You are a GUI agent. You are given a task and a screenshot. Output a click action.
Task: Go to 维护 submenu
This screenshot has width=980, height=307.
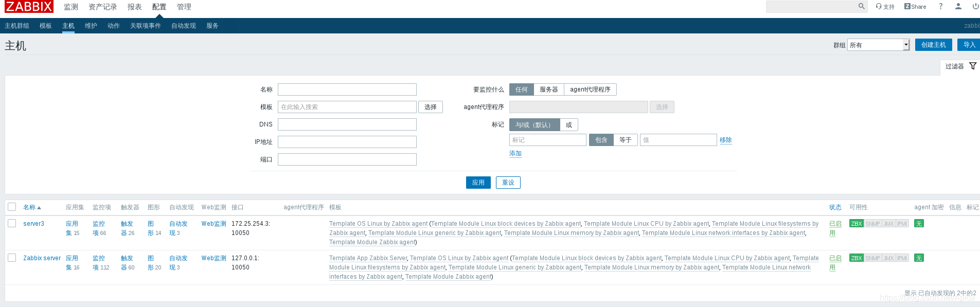coord(91,26)
